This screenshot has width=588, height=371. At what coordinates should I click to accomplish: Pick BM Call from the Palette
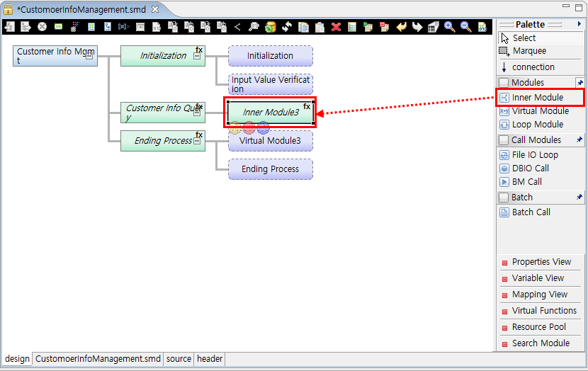click(x=540, y=182)
